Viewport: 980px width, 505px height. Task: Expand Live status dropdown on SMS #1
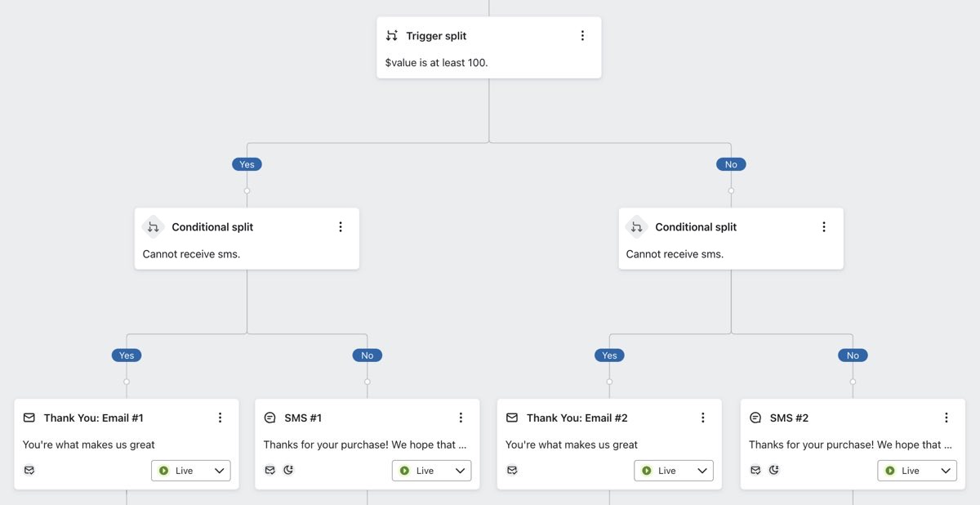pos(432,471)
